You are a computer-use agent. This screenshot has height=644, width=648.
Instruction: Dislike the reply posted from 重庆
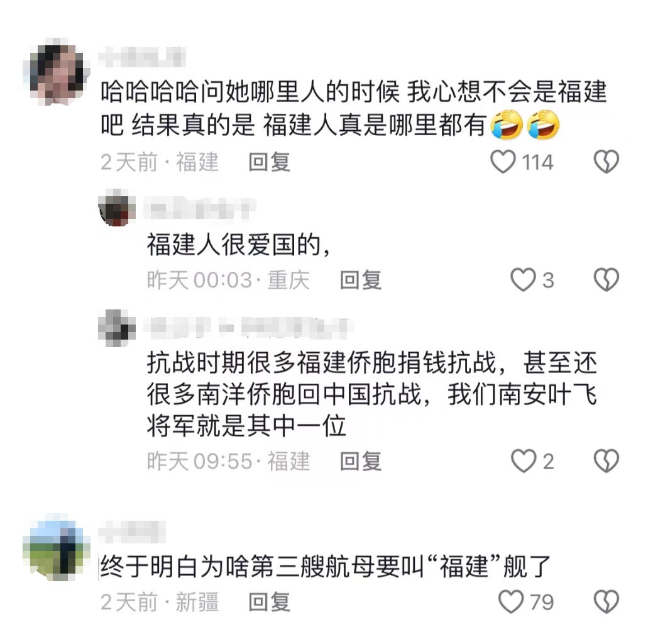(607, 280)
